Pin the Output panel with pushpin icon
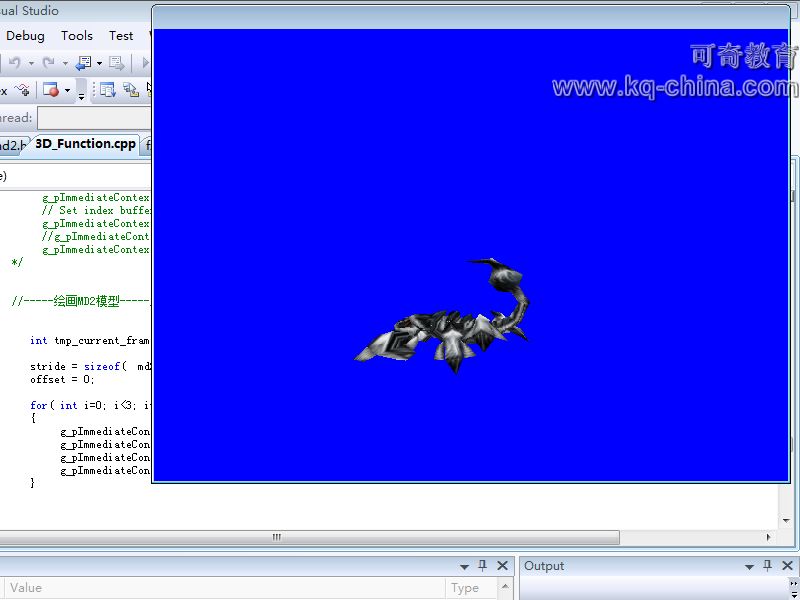The width and height of the screenshot is (800, 600). [768, 566]
